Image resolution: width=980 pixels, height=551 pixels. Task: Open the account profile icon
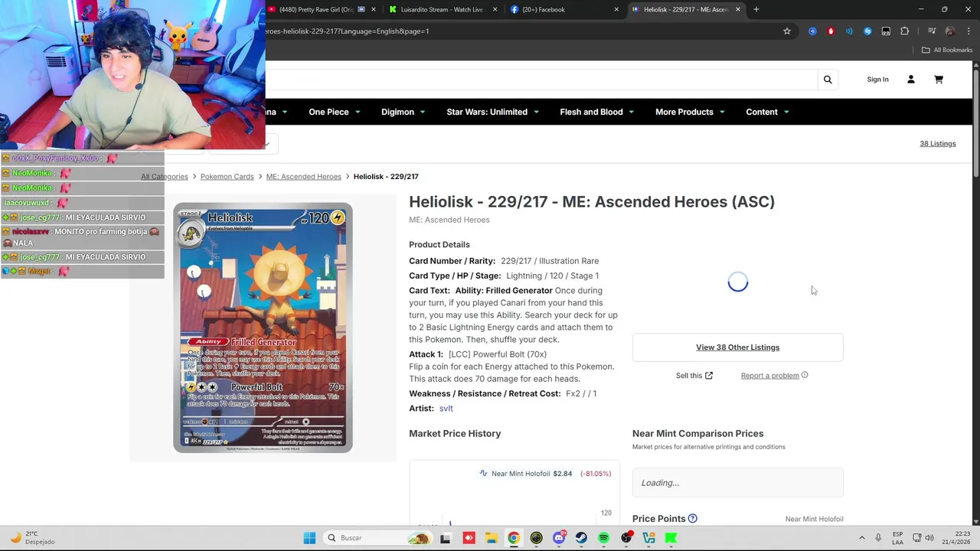pyautogui.click(x=911, y=80)
